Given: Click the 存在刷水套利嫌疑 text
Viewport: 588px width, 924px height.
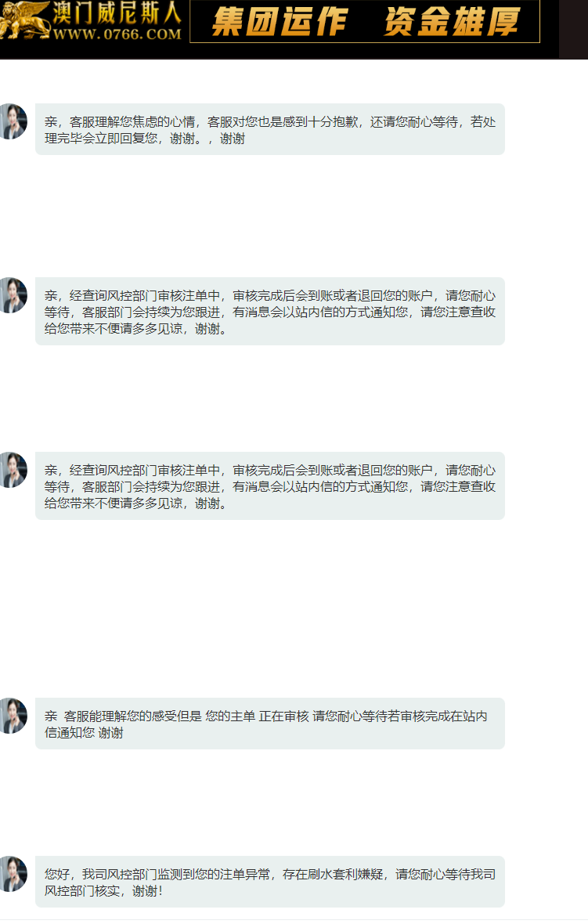Looking at the screenshot, I should point(332,874).
